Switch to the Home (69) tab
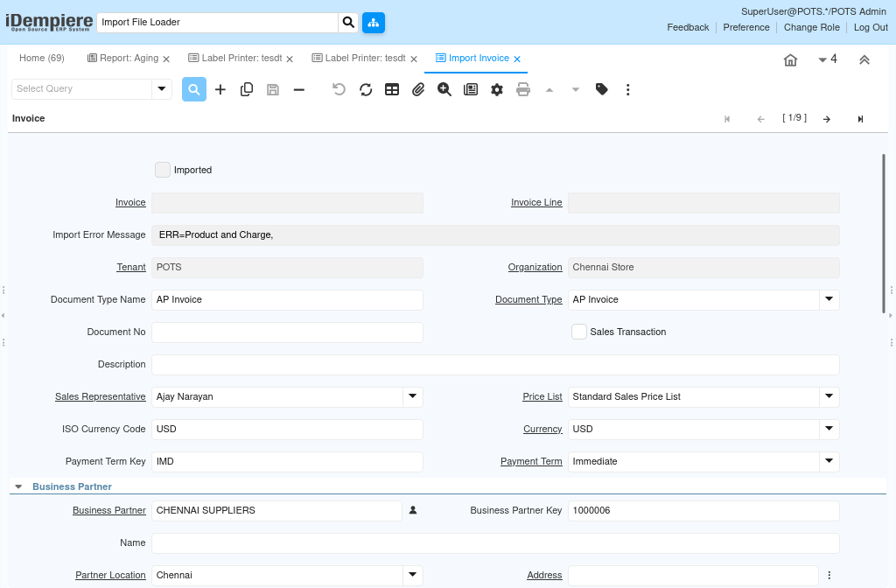 coord(42,59)
